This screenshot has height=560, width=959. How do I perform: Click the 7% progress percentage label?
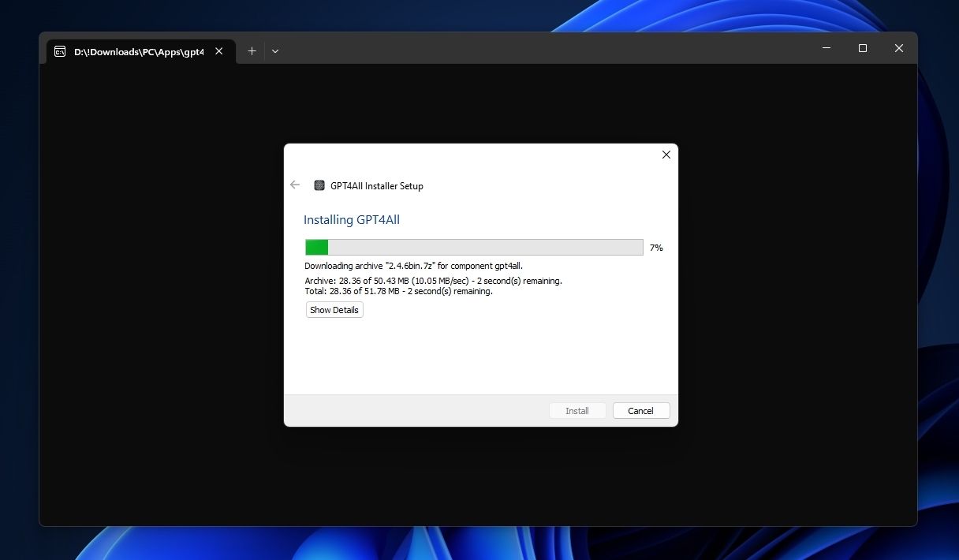pyautogui.click(x=655, y=248)
